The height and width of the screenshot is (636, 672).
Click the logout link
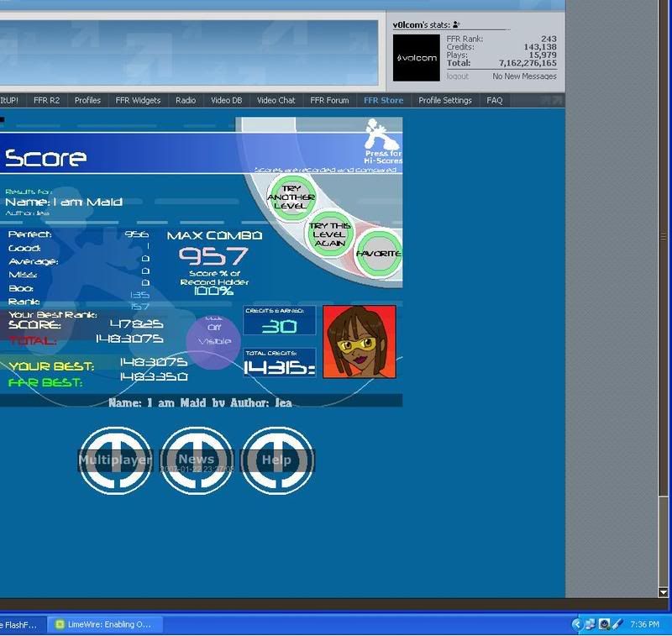point(457,76)
